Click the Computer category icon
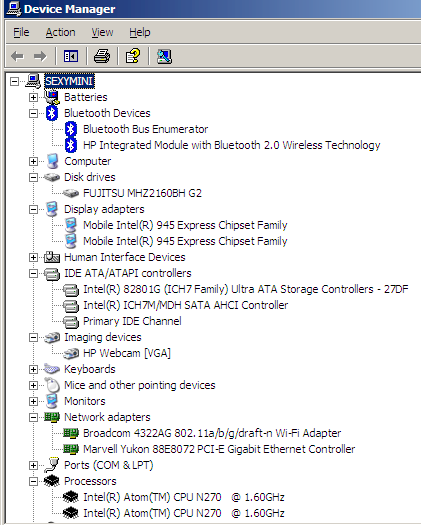Screen dimensions: 421x525 (52, 161)
